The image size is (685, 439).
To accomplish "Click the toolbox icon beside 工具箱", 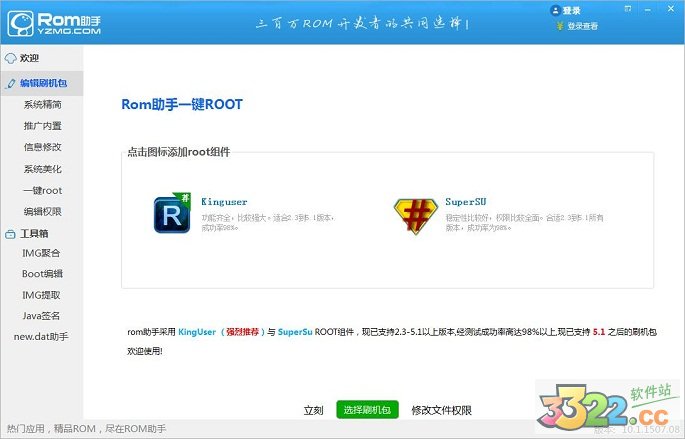I will pyautogui.click(x=10, y=234).
